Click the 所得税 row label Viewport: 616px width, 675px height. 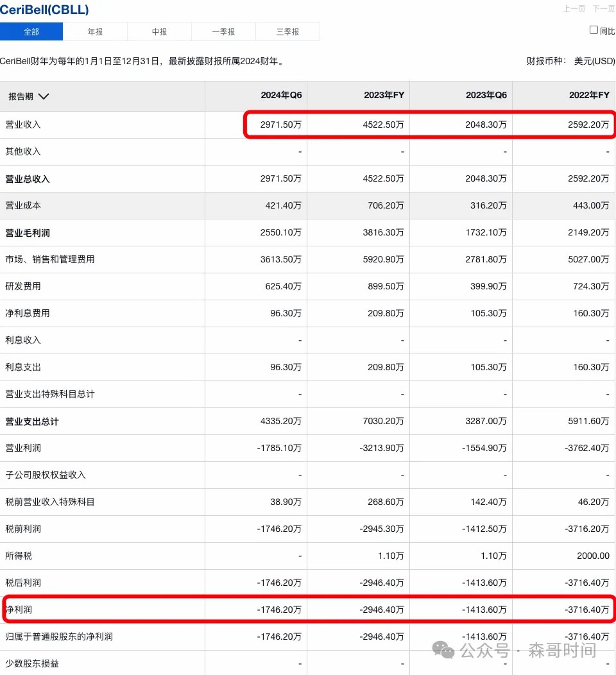tap(19, 556)
